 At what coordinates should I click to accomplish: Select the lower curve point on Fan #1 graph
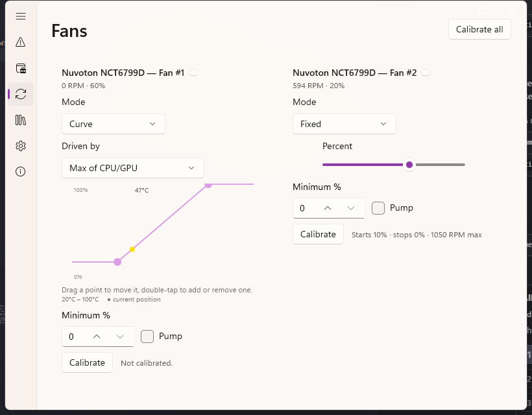click(117, 262)
